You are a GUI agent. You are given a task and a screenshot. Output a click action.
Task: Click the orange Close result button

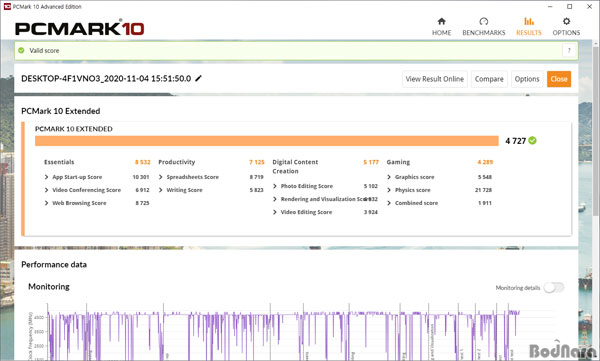(x=559, y=79)
